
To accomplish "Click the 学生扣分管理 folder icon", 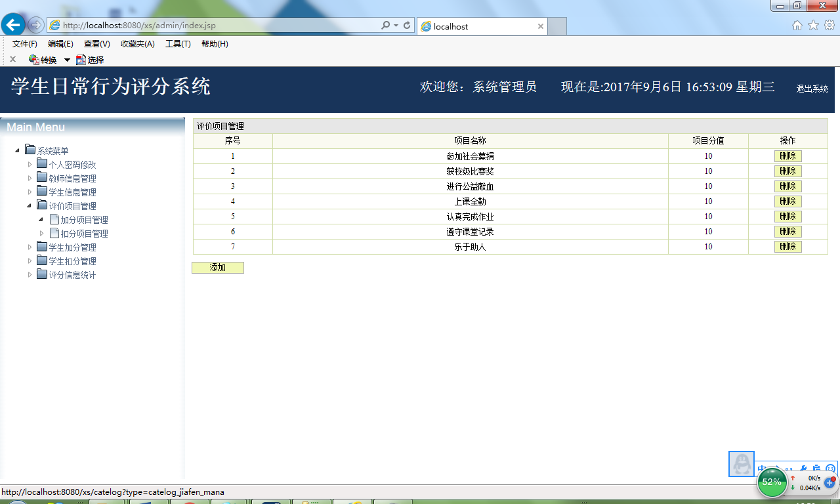I will [x=42, y=260].
